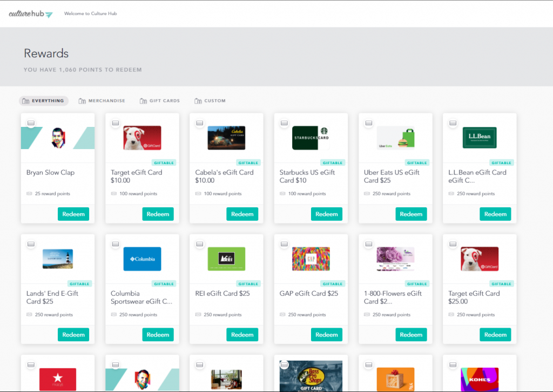Screen dimensions: 553x392
Task: Click the card-type icon on the Uber Eats card
Action: pos(368,123)
